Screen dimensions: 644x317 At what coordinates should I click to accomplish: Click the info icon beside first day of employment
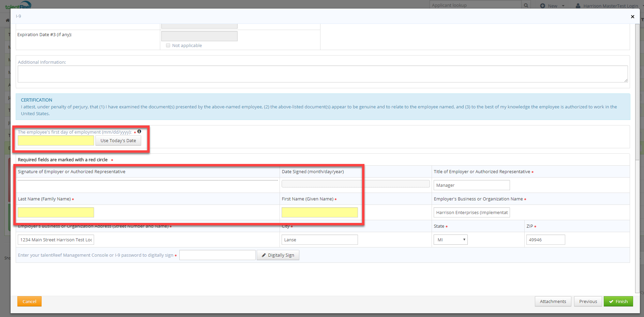pyautogui.click(x=139, y=132)
